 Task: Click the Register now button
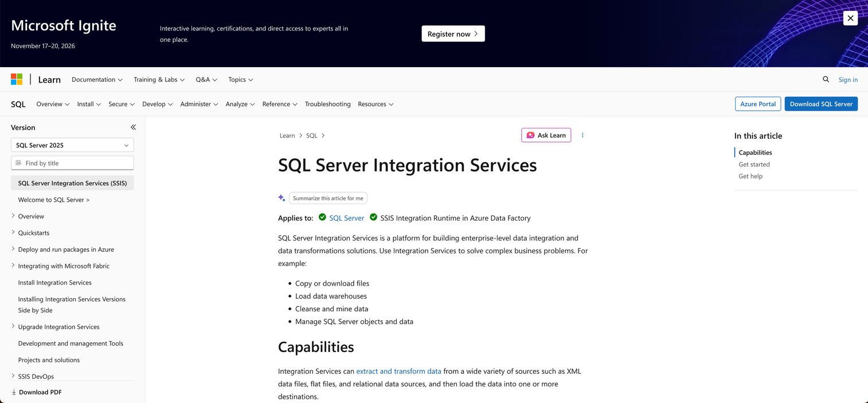[x=453, y=34]
